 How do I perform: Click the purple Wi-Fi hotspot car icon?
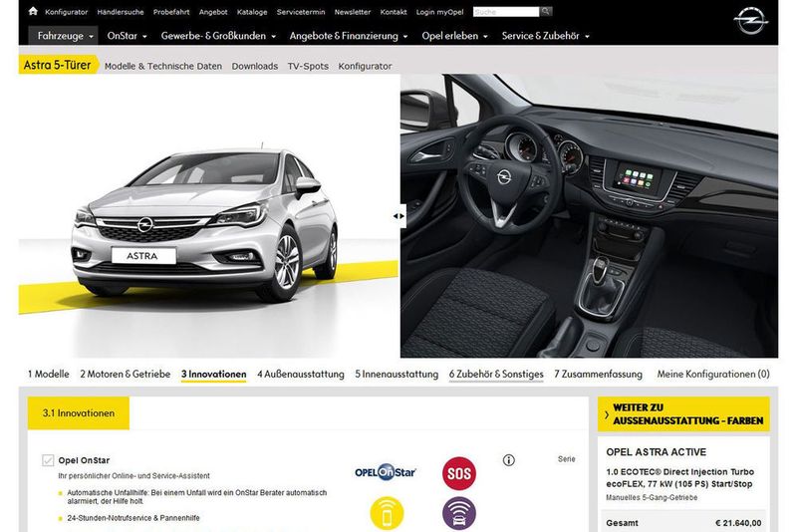[x=459, y=514]
